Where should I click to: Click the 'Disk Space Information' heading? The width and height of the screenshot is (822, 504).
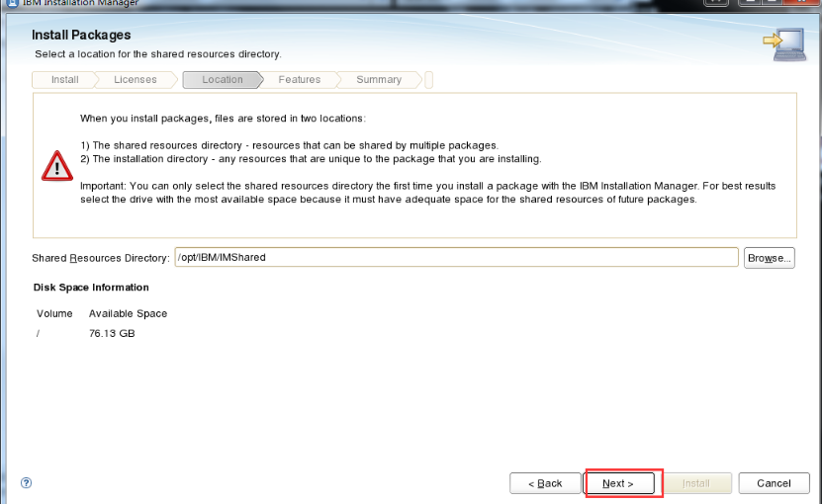pyautogui.click(x=91, y=288)
